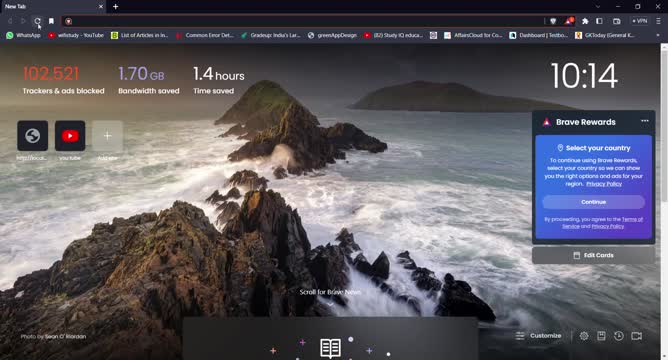Open Customize dashboard settings
This screenshot has width=668, height=360.
pyautogui.click(x=538, y=336)
